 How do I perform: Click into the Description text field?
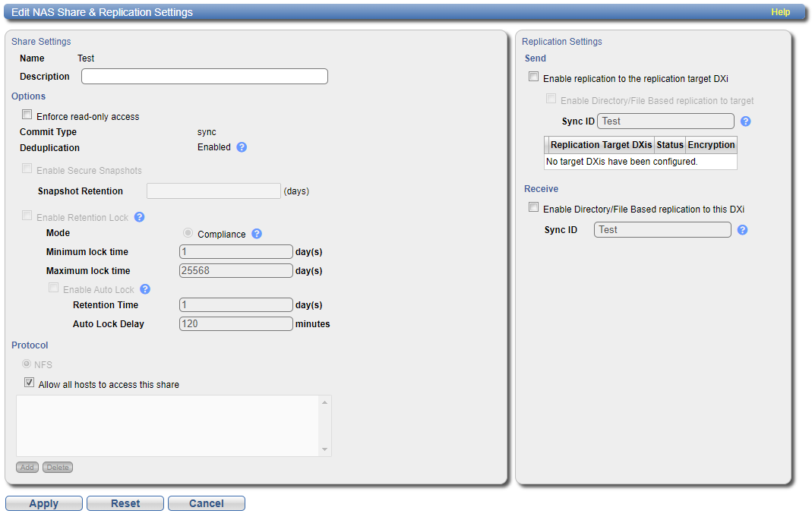[204, 77]
